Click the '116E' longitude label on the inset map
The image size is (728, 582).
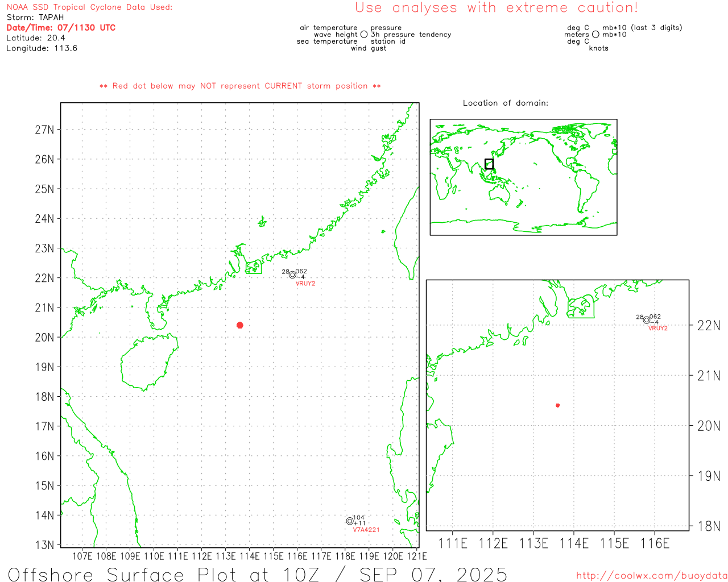click(655, 543)
